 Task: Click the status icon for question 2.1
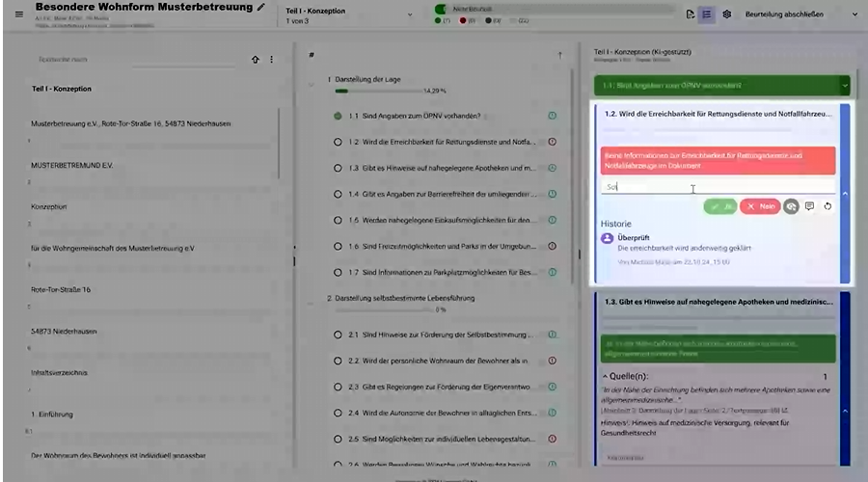(552, 335)
